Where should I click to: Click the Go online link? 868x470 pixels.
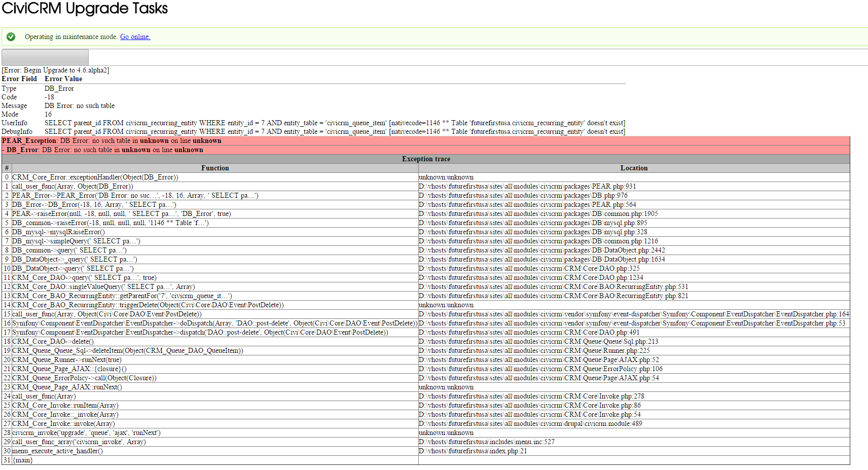(135, 37)
